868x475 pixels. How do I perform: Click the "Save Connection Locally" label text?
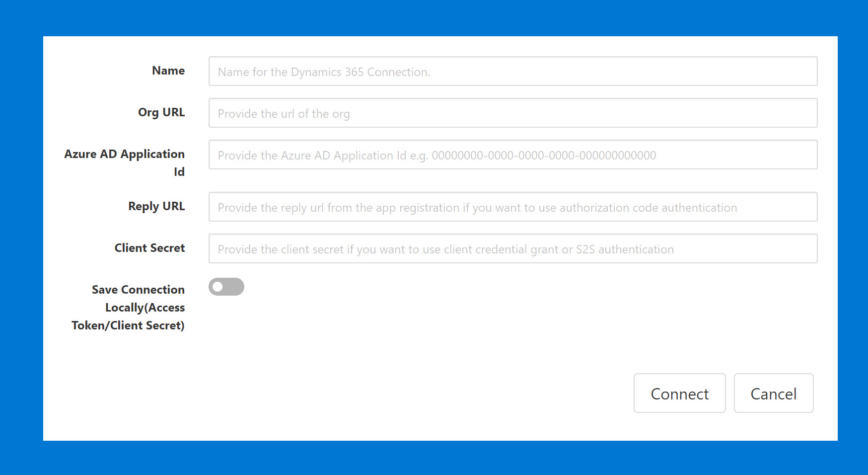(x=128, y=308)
